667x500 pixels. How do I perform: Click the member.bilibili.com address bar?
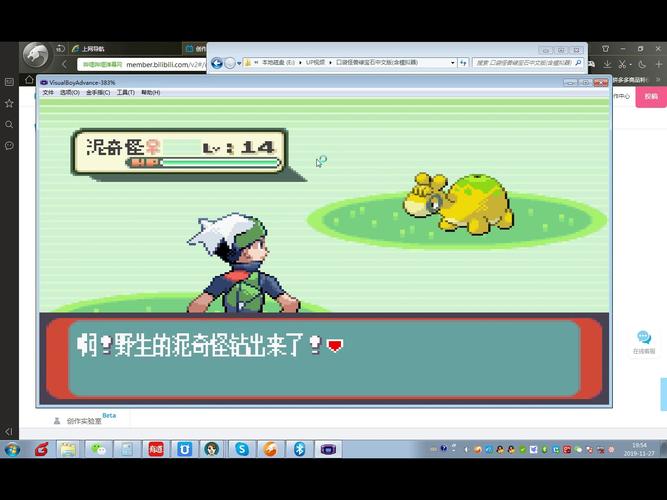tap(143, 65)
